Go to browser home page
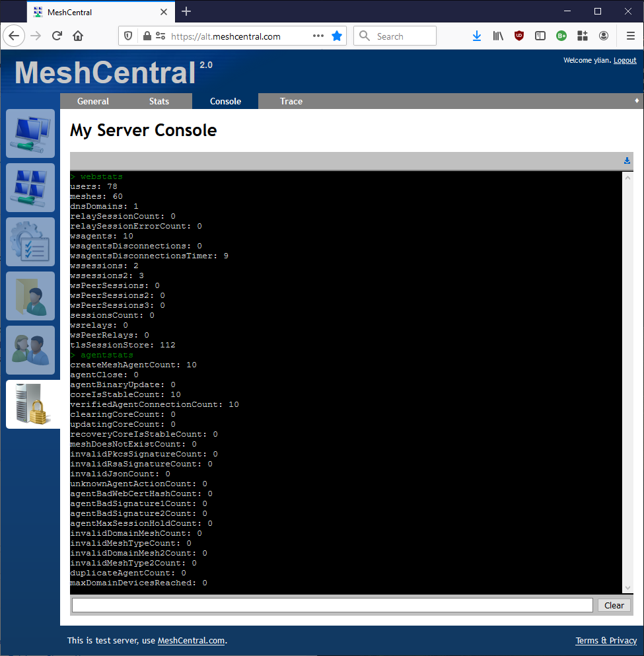 [78, 36]
